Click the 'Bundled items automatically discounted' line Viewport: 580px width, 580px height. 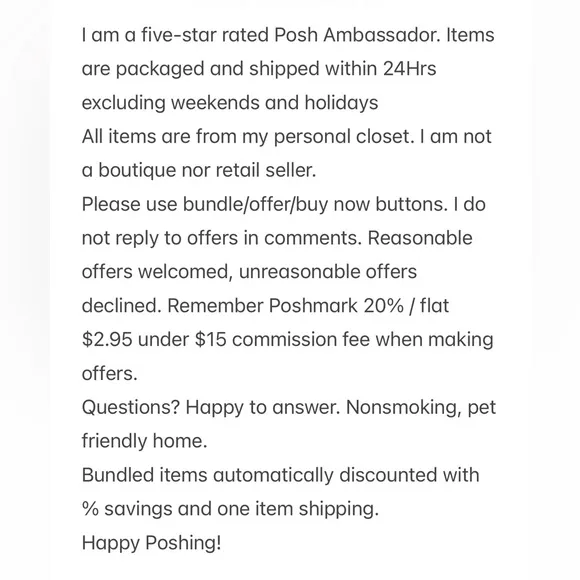coord(280,475)
